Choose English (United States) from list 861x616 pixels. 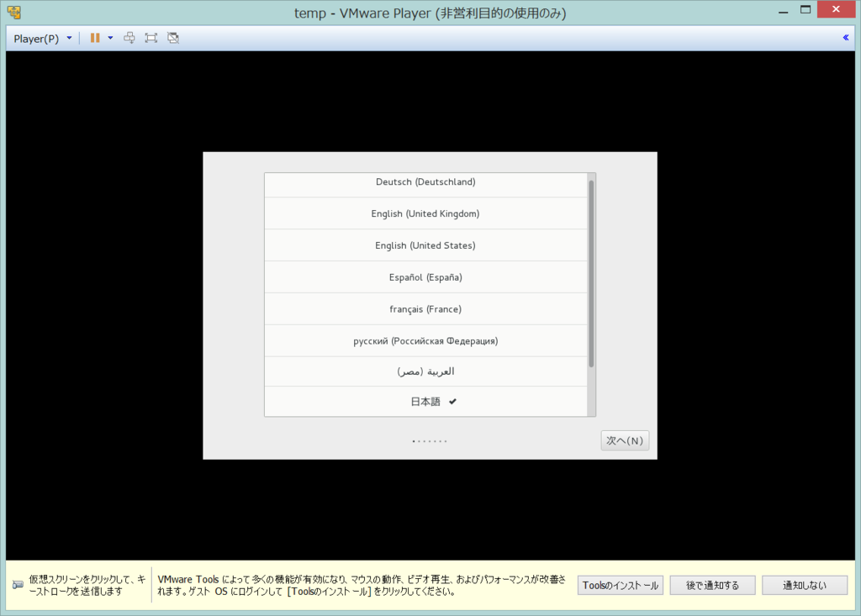tap(425, 245)
